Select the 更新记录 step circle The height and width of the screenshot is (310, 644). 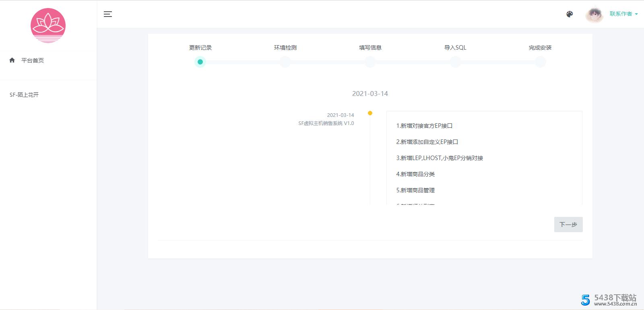point(200,62)
